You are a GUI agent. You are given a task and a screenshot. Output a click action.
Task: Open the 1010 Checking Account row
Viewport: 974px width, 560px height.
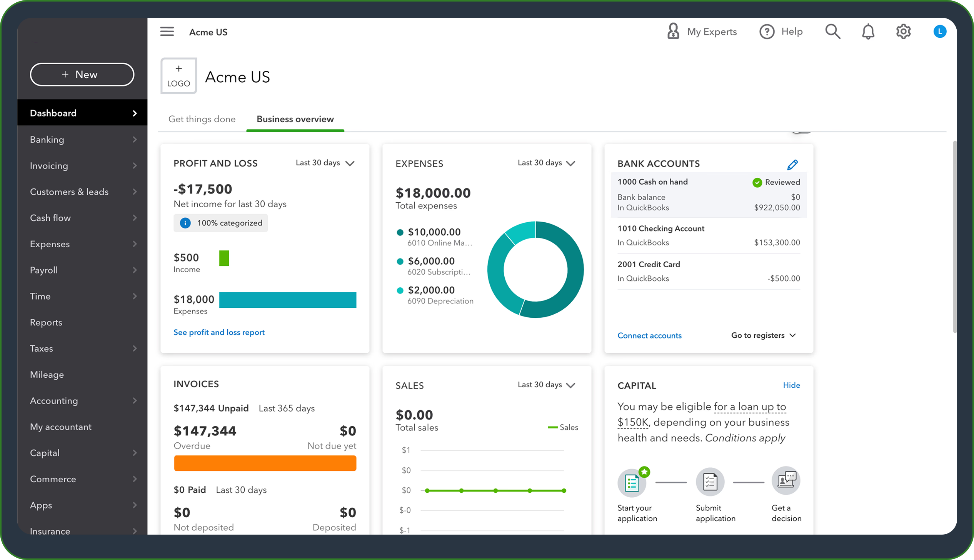709,235
